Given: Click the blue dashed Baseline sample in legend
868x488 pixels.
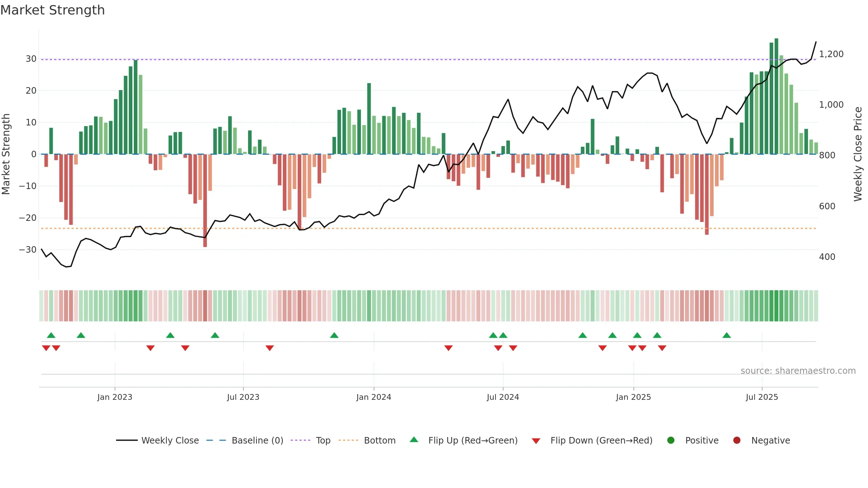Looking at the screenshot, I should pyautogui.click(x=216, y=440).
